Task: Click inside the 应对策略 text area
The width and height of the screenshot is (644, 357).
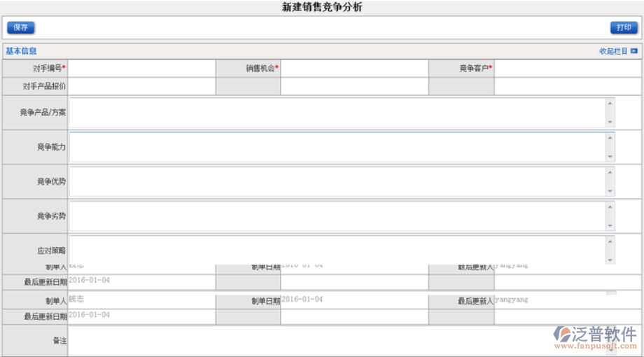Action: point(336,248)
